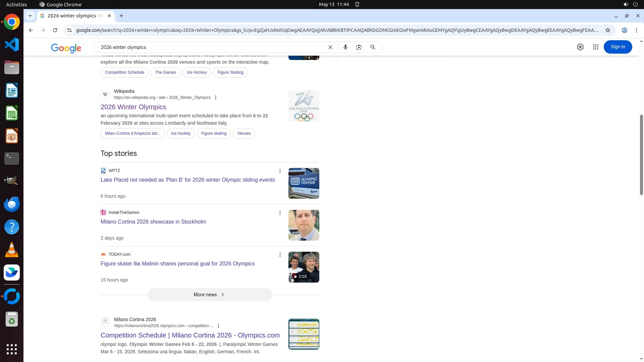Screen dimensions: 644x362
Task: Select the Venues chip under Wikipedia
Action: 244,133
